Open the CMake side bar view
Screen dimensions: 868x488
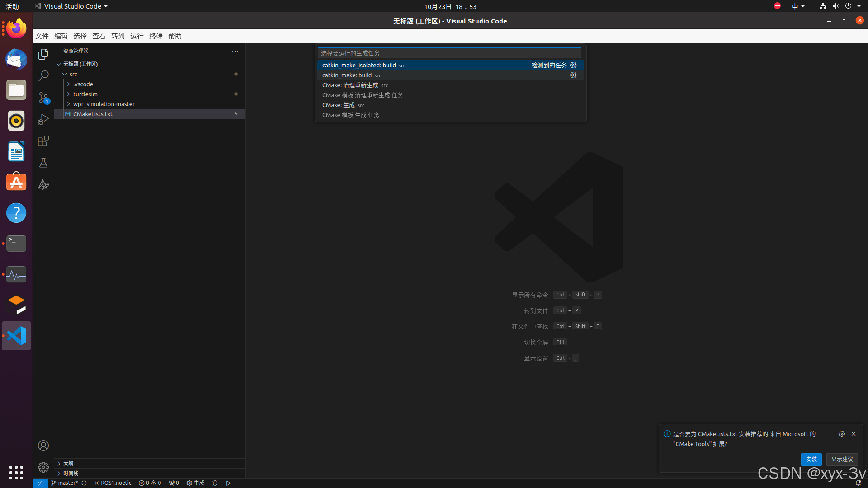(43, 184)
